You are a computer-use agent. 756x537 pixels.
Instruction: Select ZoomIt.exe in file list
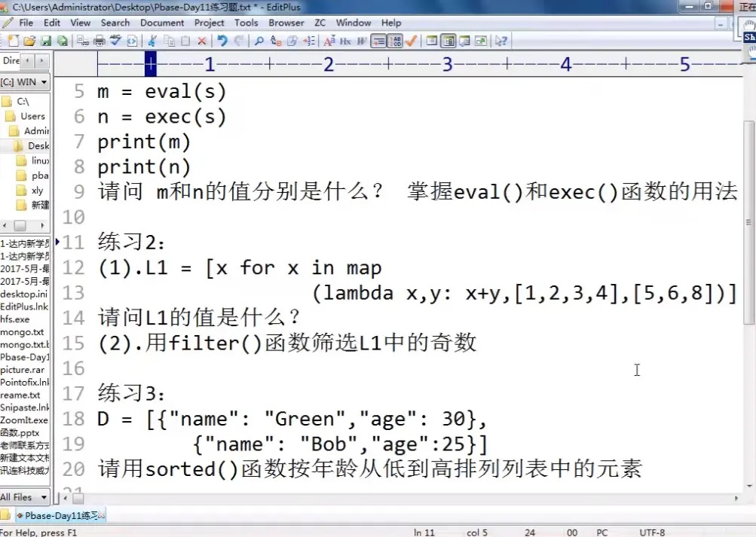tap(24, 420)
